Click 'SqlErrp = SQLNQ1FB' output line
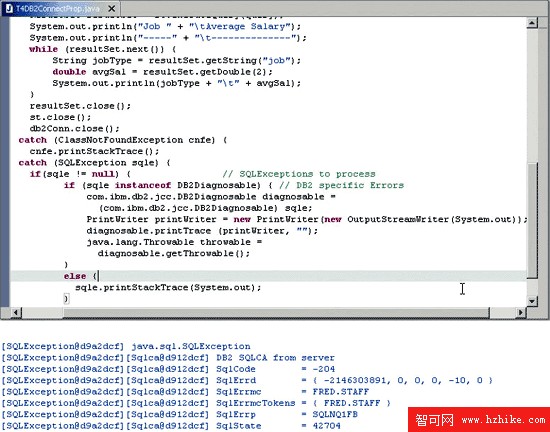 pyautogui.click(x=180, y=414)
